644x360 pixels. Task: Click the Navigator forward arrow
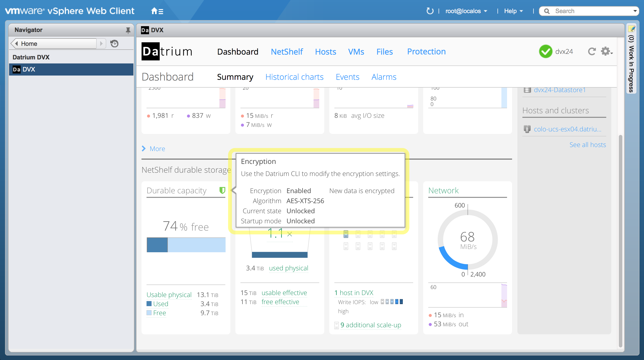click(101, 44)
